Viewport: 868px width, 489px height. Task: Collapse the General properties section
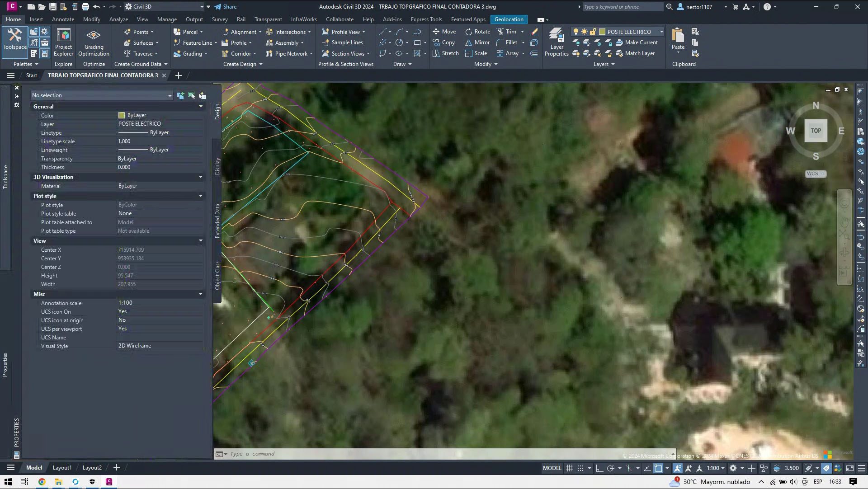(x=201, y=107)
